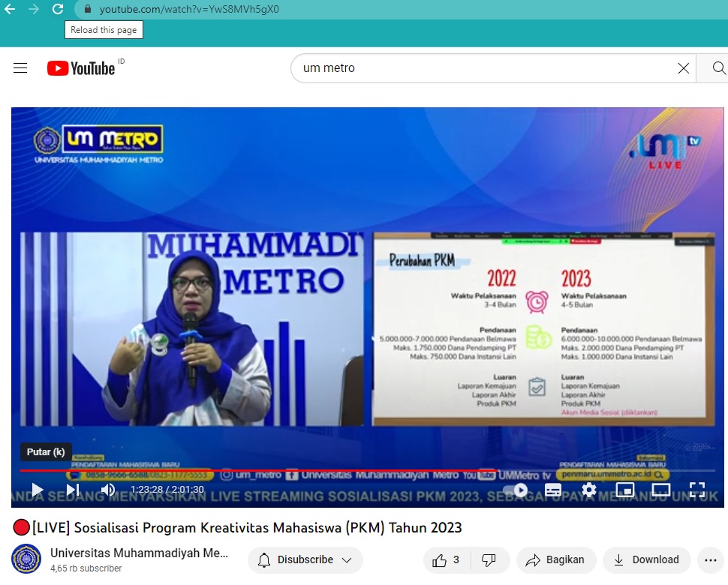Image resolution: width=728 pixels, height=585 pixels.
Task: Open the Disubscribe notification dropdown
Action: coord(305,560)
